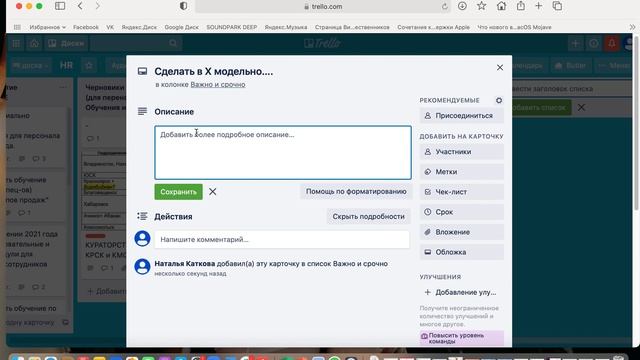Screen dimensions: 640x360
Task: Show the Safari tab overview icon
Action: click(557, 6)
